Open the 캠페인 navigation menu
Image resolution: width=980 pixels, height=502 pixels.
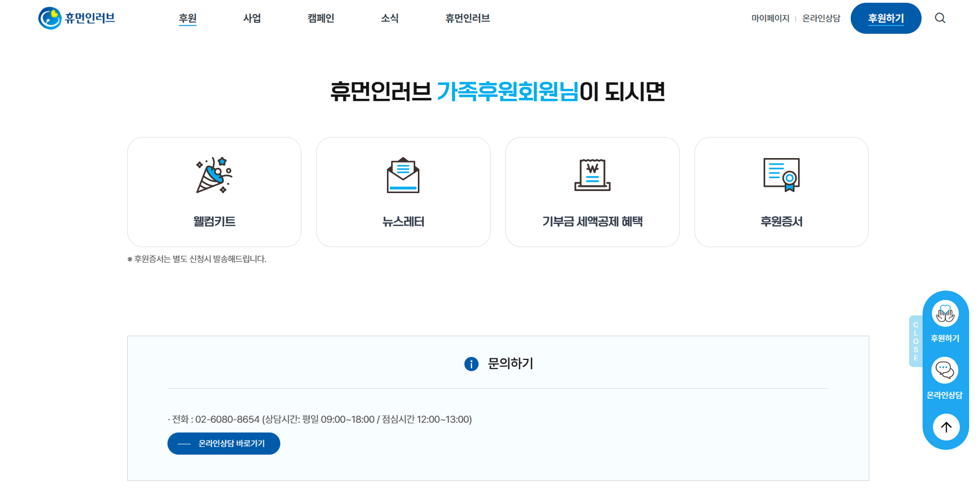[320, 18]
